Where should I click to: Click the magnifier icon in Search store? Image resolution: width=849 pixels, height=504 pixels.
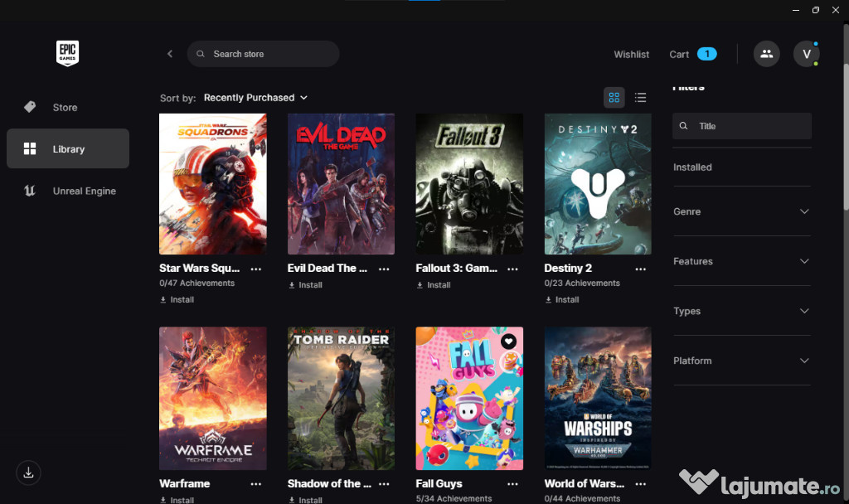tap(201, 54)
